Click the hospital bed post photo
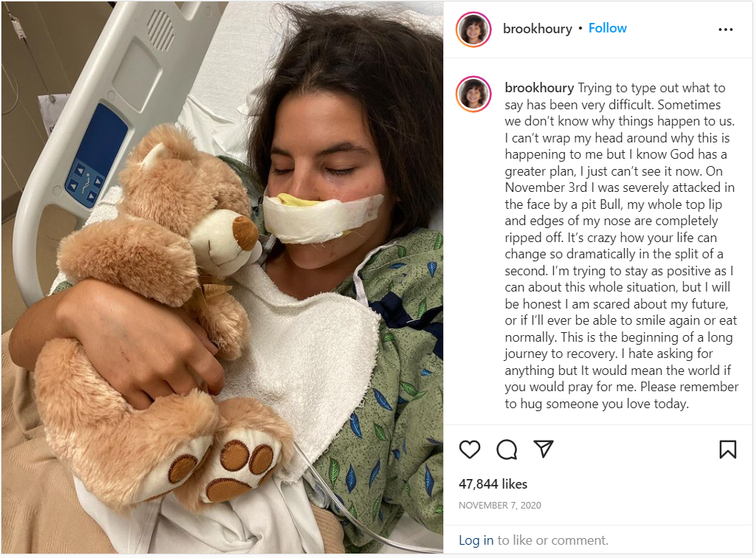The height and width of the screenshot is (558, 756). pyautogui.click(x=222, y=278)
